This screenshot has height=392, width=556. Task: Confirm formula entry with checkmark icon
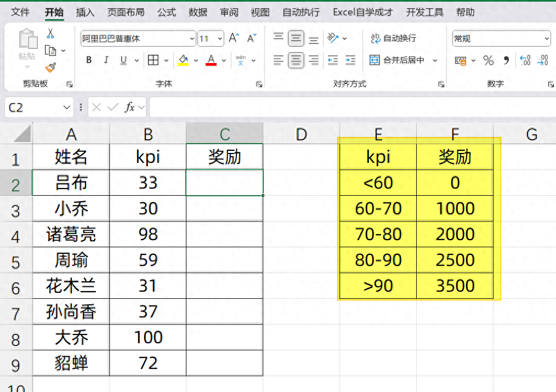coord(113,107)
